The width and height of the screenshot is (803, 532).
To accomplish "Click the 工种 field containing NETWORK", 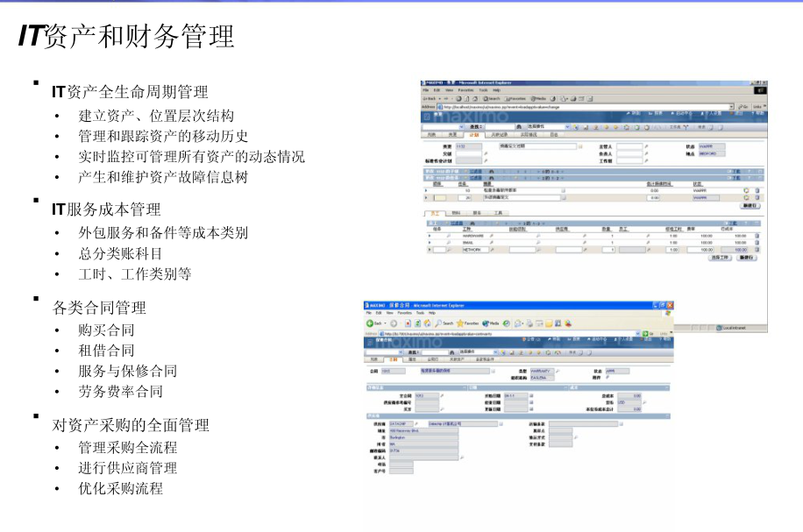I will click(x=473, y=250).
